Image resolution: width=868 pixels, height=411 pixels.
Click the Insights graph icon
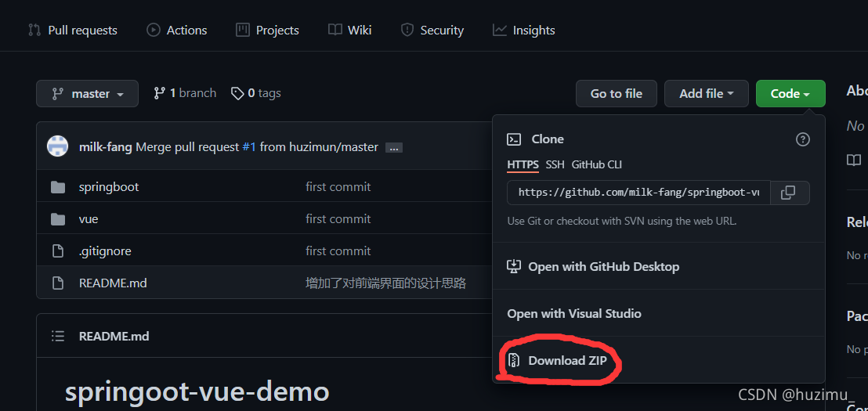499,30
